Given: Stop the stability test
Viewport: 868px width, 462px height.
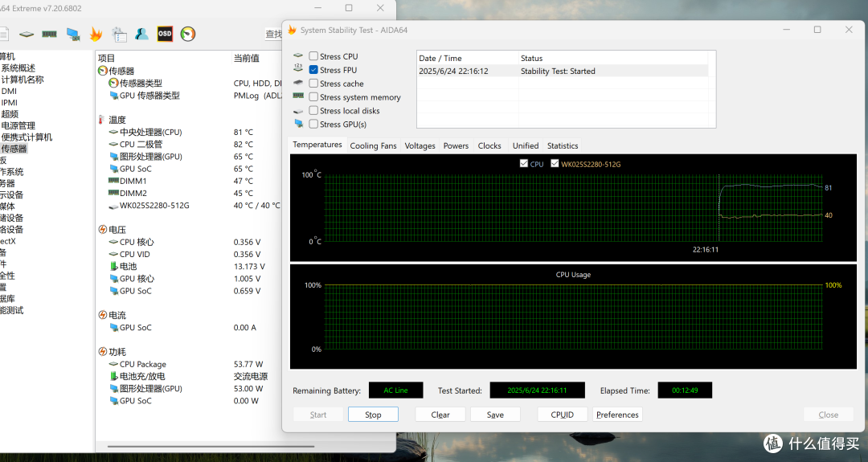Looking at the screenshot, I should point(373,415).
